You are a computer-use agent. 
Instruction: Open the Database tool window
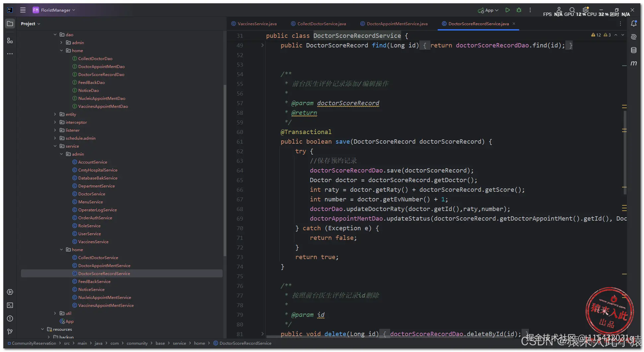634,50
